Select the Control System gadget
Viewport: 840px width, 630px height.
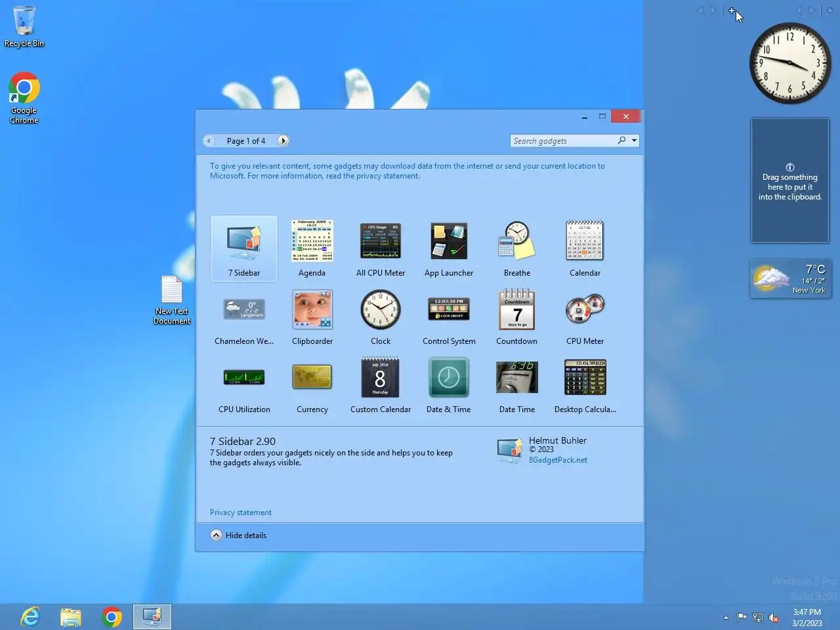[x=449, y=317]
